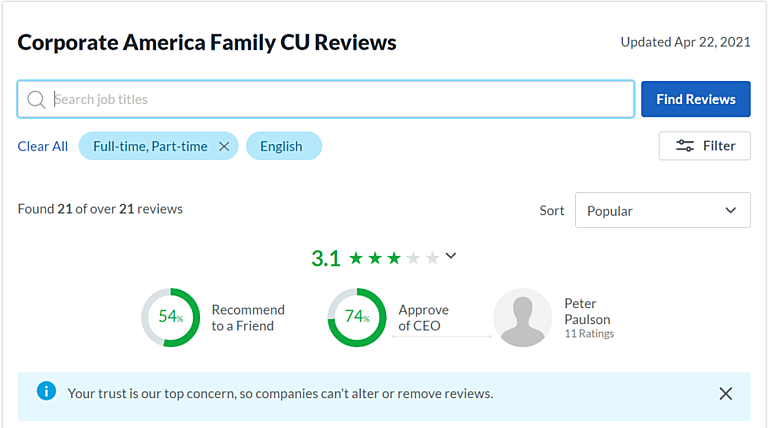Image resolution: width=768 pixels, height=428 pixels.
Task: Click the 74% Approve of CEO chart
Action: tap(357, 318)
